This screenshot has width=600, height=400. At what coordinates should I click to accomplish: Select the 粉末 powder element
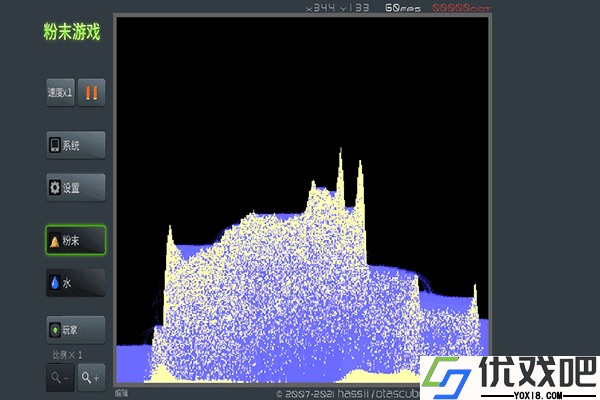pyautogui.click(x=76, y=240)
